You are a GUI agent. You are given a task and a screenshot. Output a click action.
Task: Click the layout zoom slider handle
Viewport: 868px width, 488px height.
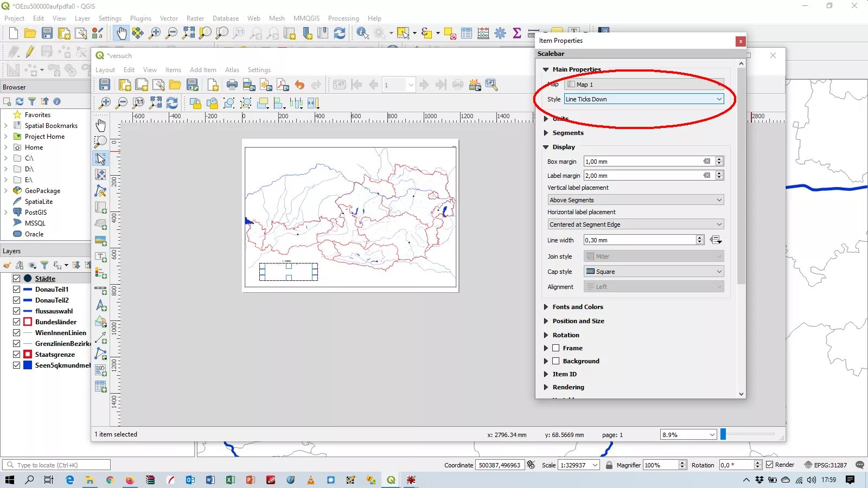coord(723,434)
